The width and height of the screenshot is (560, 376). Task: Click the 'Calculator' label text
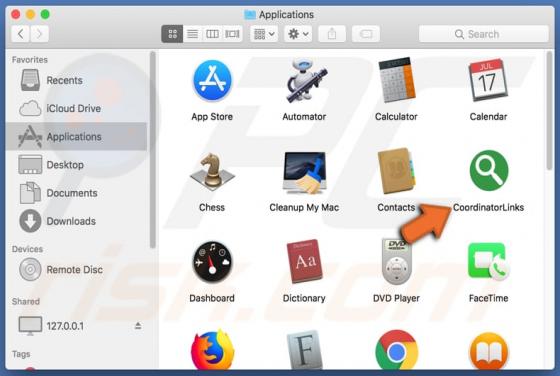click(x=396, y=117)
